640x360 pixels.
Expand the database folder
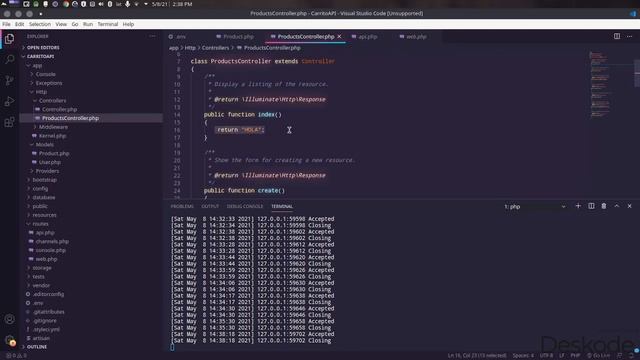pos(44,198)
